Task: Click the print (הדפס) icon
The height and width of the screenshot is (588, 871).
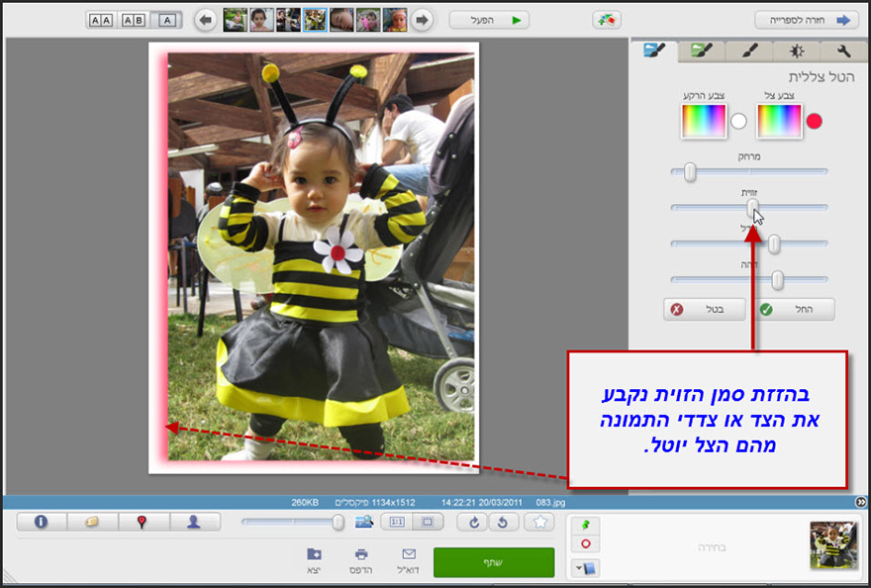Action: [x=361, y=552]
